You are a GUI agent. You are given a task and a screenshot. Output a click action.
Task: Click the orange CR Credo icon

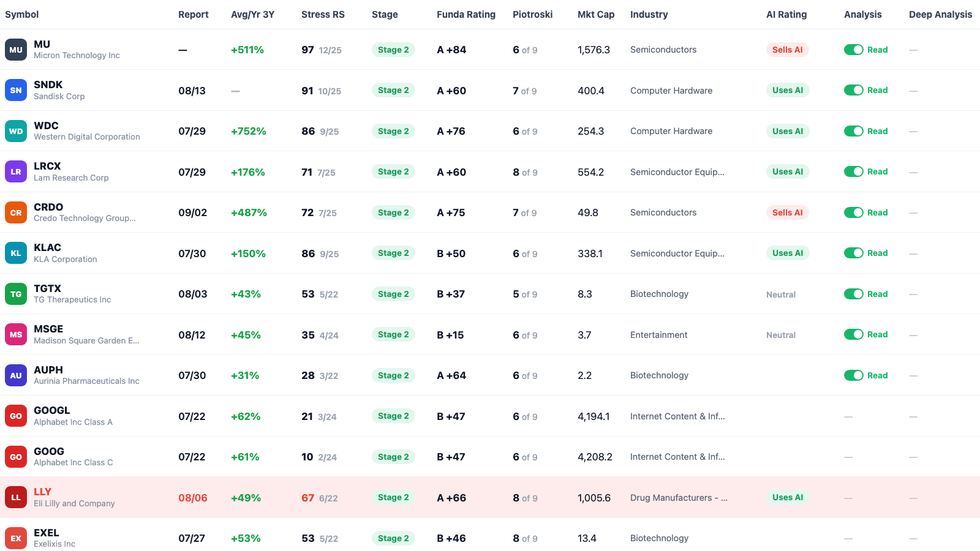pyautogui.click(x=16, y=212)
